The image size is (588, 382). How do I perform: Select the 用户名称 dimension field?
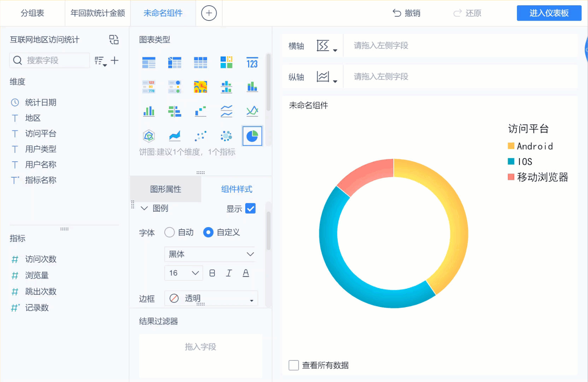pyautogui.click(x=41, y=165)
